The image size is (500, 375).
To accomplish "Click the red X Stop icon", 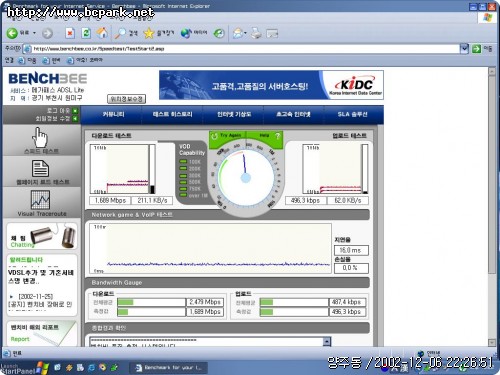I will click(70, 33).
